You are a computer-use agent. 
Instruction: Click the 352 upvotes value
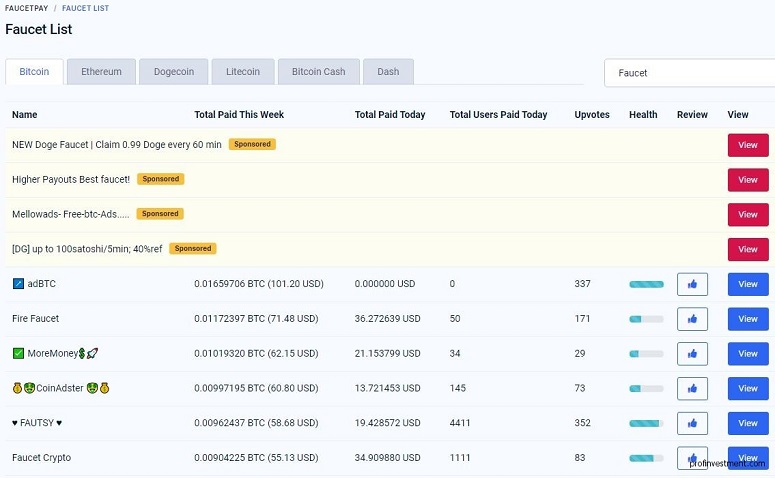point(582,423)
